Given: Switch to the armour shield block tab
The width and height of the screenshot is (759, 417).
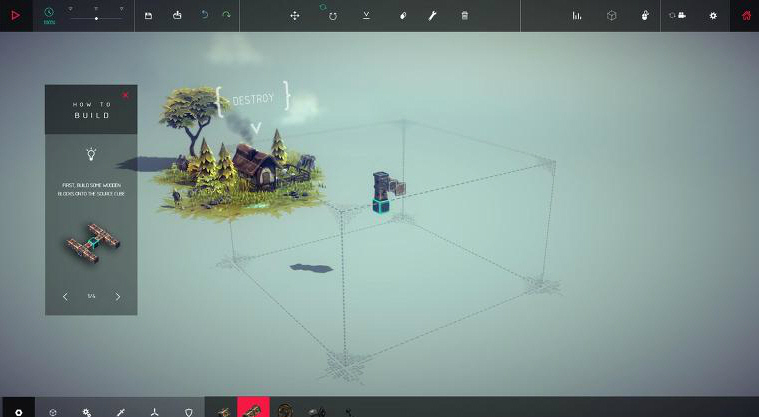Looking at the screenshot, I should pyautogui.click(x=189, y=411).
